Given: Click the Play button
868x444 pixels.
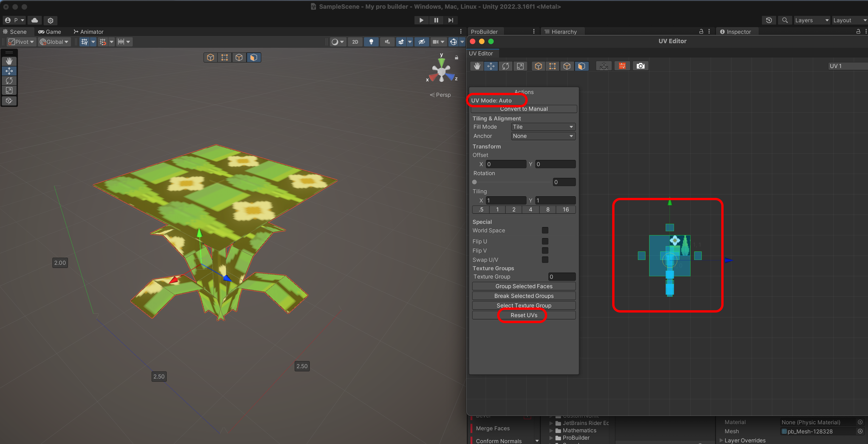Looking at the screenshot, I should point(421,20).
